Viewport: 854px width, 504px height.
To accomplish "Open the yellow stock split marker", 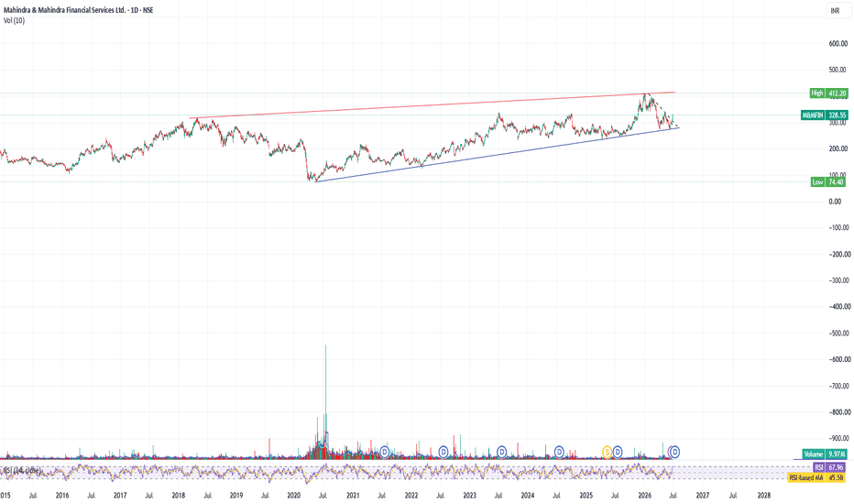I will point(607,452).
